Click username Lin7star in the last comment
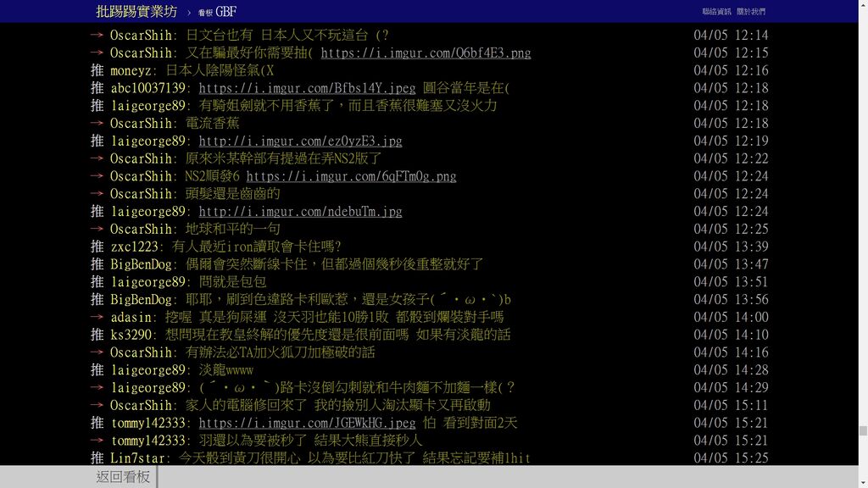868x488 pixels. click(x=139, y=458)
